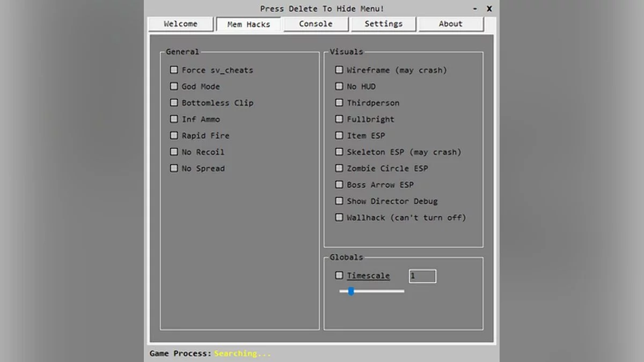Screen dimensions: 644x362
Task: Open the About tab
Action: (450, 24)
